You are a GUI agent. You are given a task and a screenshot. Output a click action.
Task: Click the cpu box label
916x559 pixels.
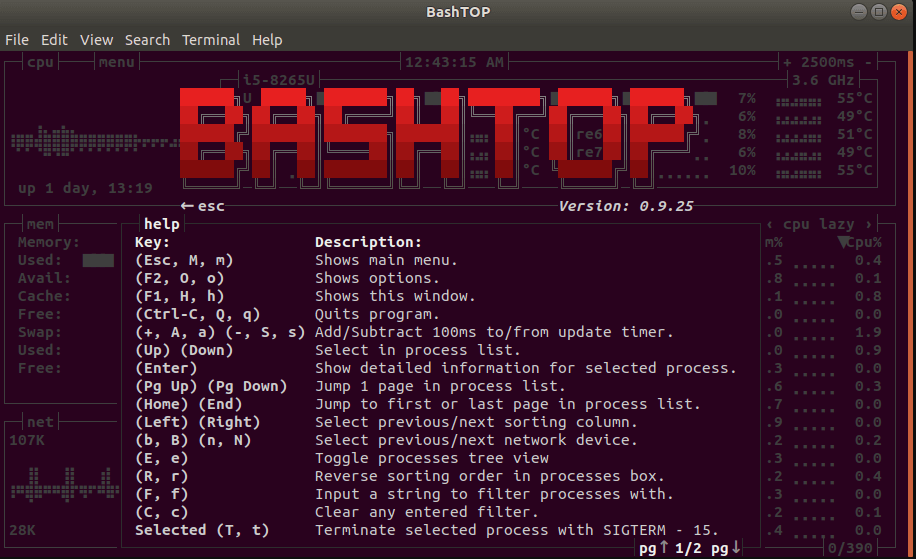click(x=40, y=62)
